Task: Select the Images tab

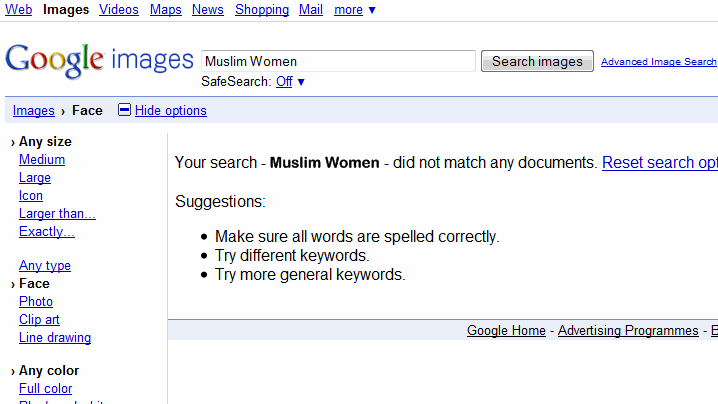Action: coord(66,10)
